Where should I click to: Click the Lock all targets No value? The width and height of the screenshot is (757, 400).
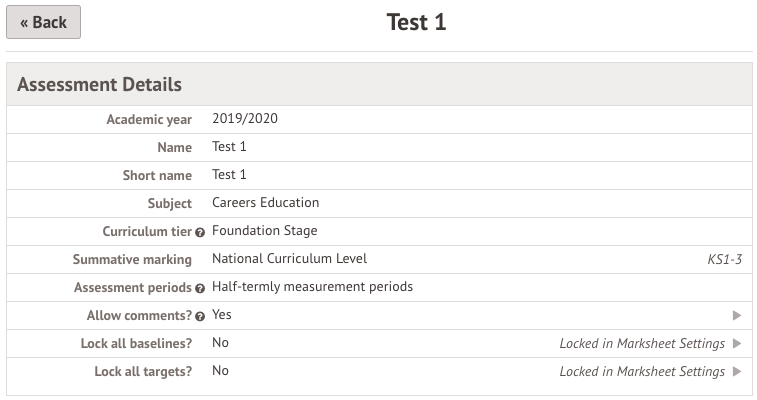220,370
